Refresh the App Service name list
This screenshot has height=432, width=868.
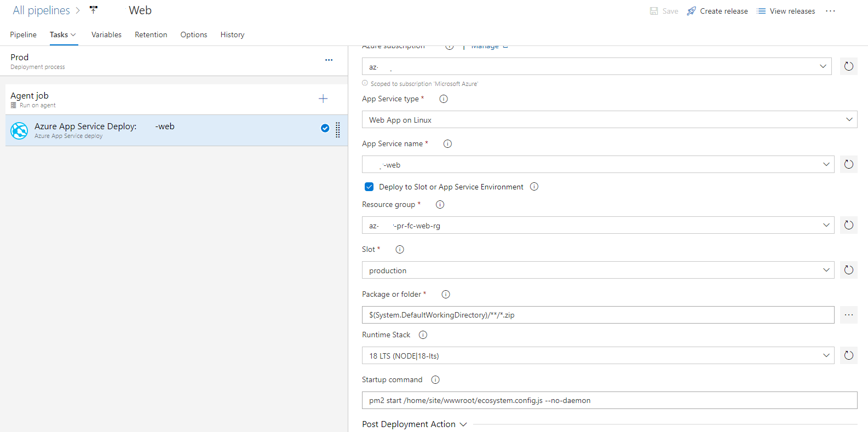coord(849,164)
